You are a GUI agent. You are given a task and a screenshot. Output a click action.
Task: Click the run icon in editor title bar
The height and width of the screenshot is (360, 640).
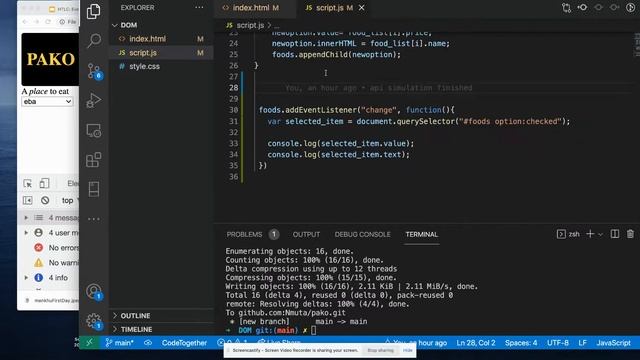click(x=631, y=8)
